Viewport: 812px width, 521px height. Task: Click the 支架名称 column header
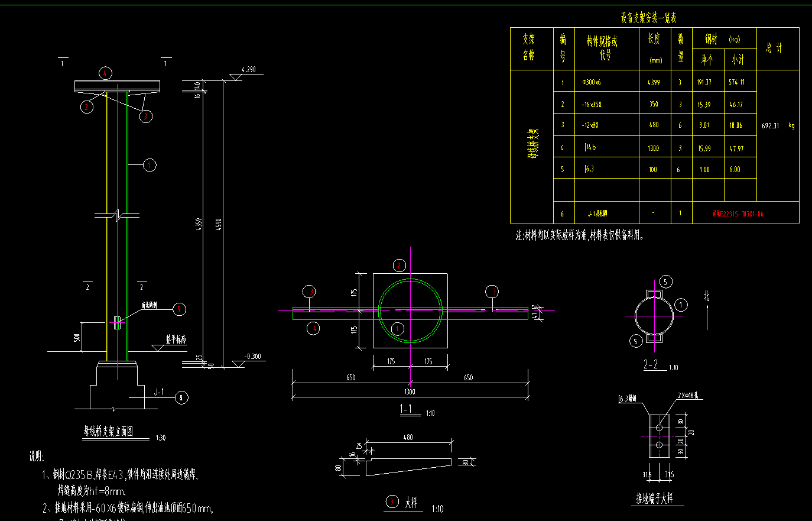(528, 47)
